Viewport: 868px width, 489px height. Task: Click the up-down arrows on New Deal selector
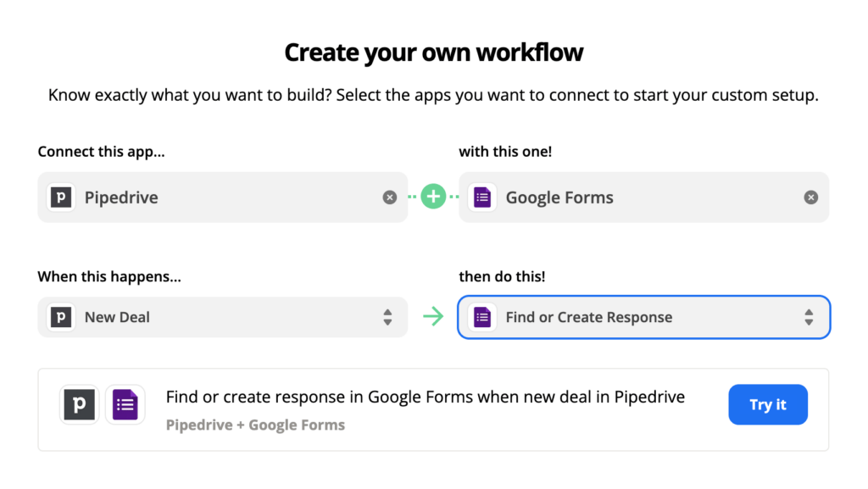point(387,317)
